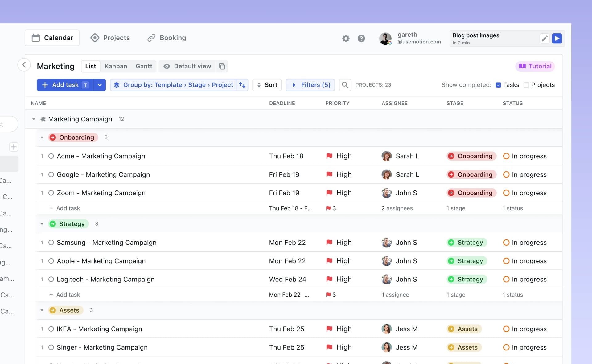Mark Acme - Marketing Campaign as complete
The width and height of the screenshot is (592, 364).
(51, 156)
